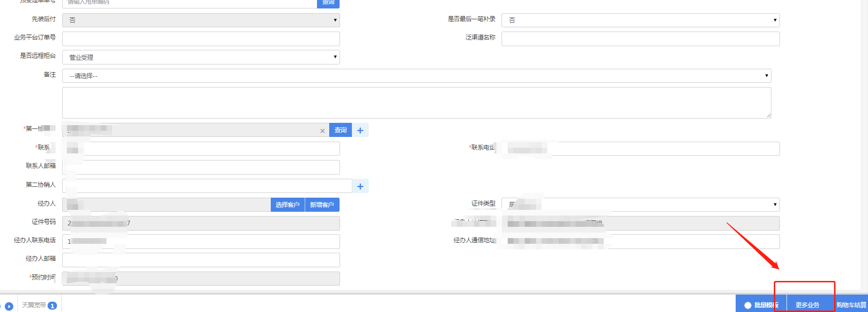Focus the 泛渠道名称 input field
This screenshot has width=868, height=312.
coord(641,39)
